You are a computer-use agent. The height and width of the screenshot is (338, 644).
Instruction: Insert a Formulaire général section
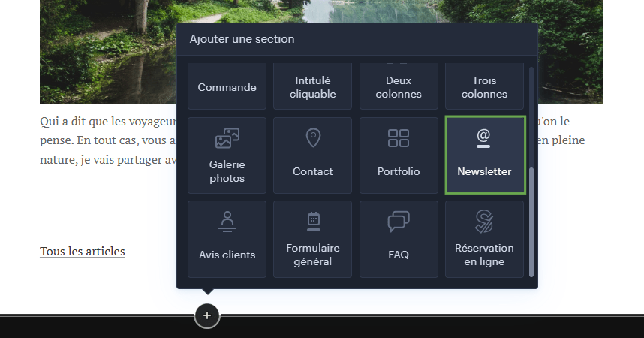312,239
